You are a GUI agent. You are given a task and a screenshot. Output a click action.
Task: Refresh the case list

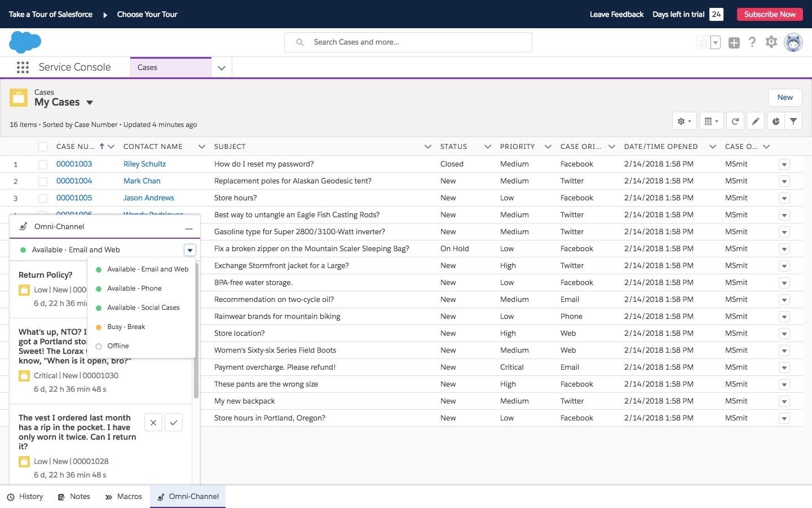(735, 121)
